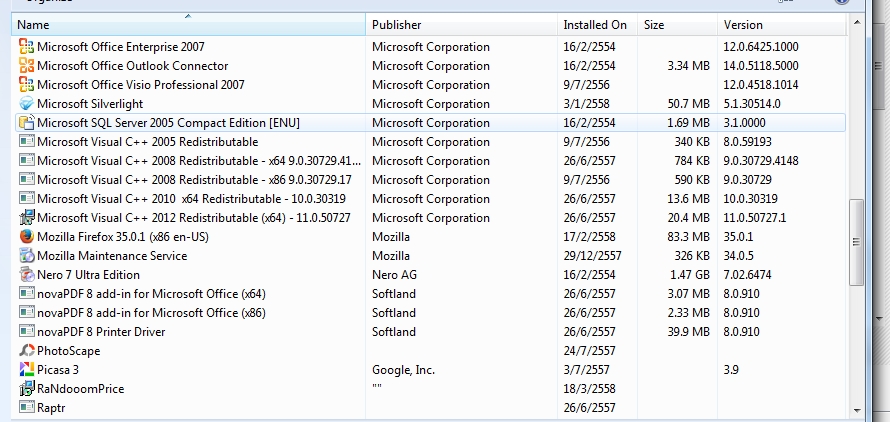Image resolution: width=890 pixels, height=422 pixels.
Task: Select the Nero 7 Ultra Edition icon
Action: [27, 274]
